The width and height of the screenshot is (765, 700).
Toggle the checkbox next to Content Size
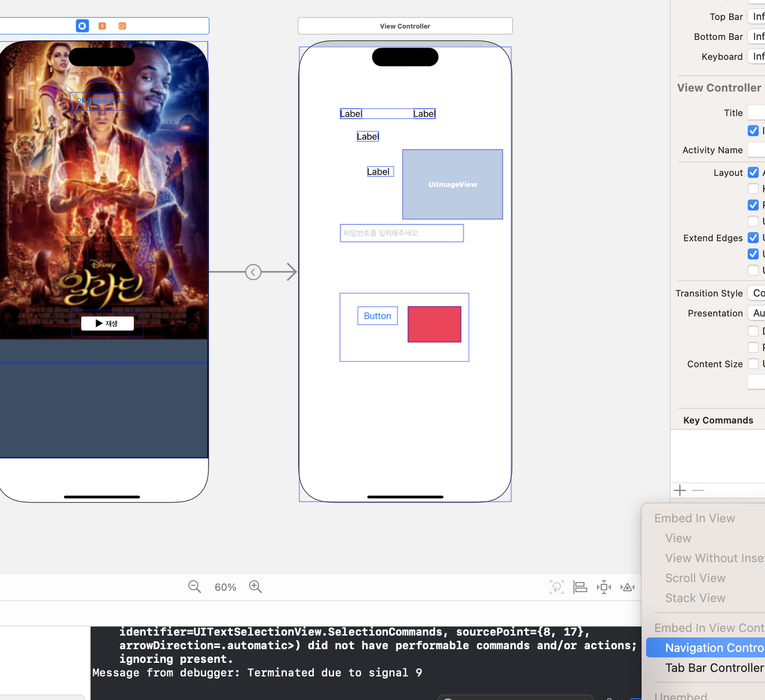[753, 364]
